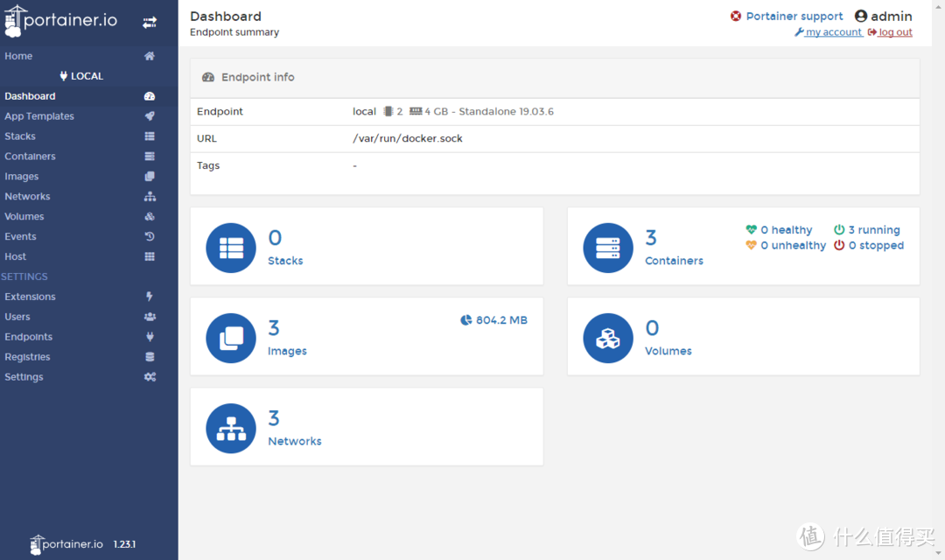Viewport: 945px width, 560px height.
Task: Click the Portainer.io logo at top left
Action: pyautogui.click(x=61, y=21)
